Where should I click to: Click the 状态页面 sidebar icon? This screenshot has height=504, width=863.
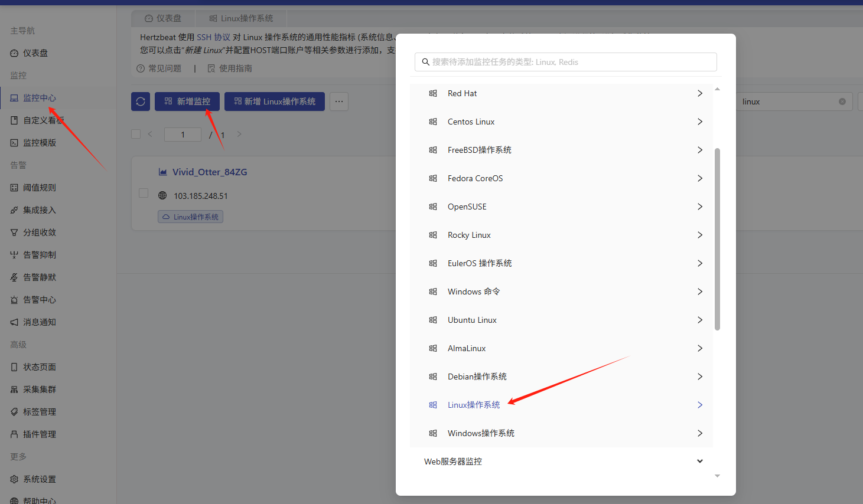pyautogui.click(x=14, y=367)
